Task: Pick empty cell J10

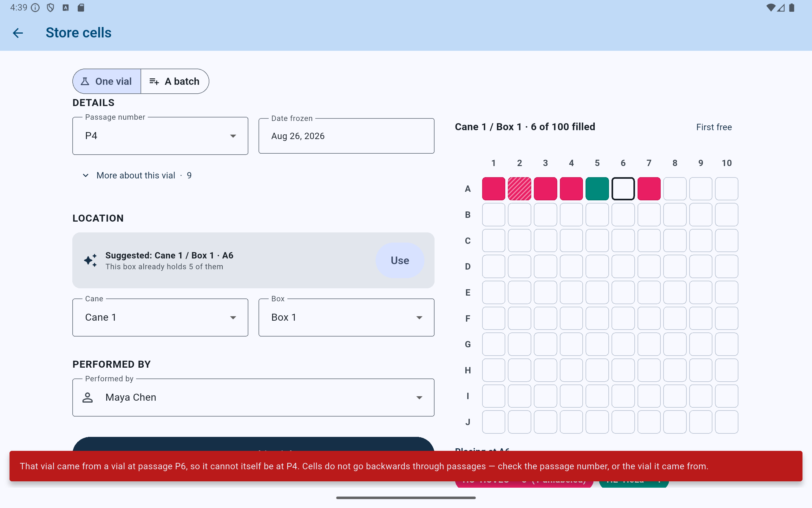Action: click(x=726, y=422)
